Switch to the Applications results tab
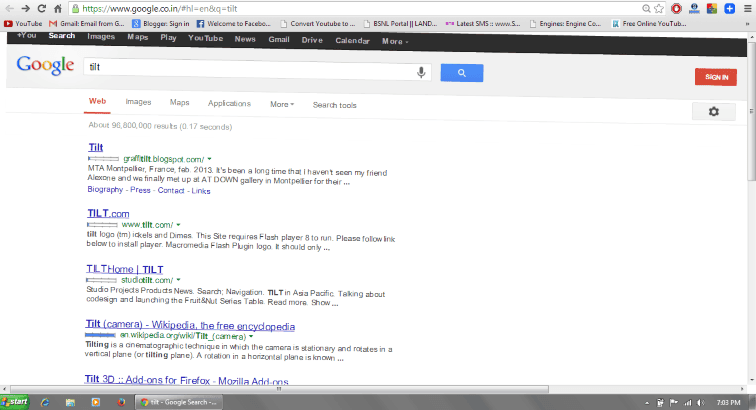Image resolution: width=756 pixels, height=410 pixels. click(x=229, y=103)
